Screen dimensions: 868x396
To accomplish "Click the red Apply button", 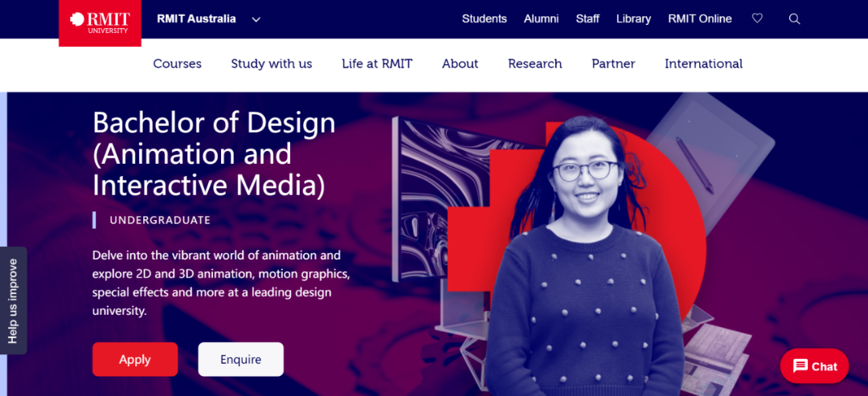I will [135, 360].
